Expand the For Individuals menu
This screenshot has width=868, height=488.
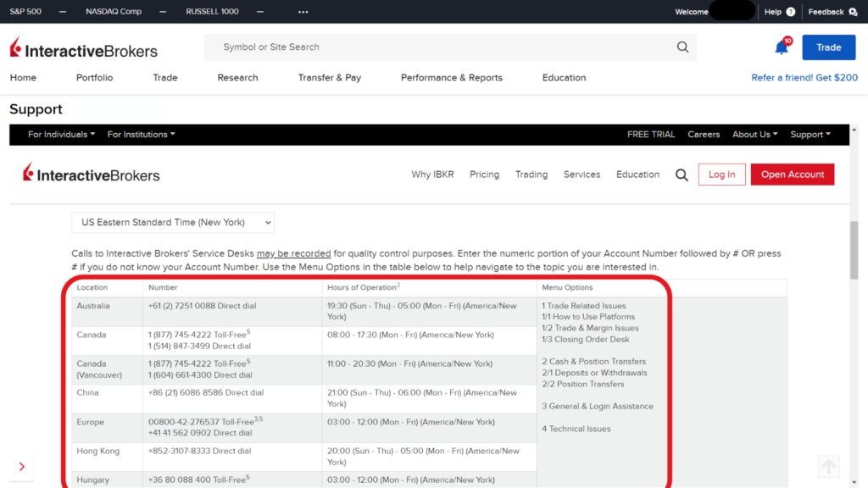[x=60, y=134]
